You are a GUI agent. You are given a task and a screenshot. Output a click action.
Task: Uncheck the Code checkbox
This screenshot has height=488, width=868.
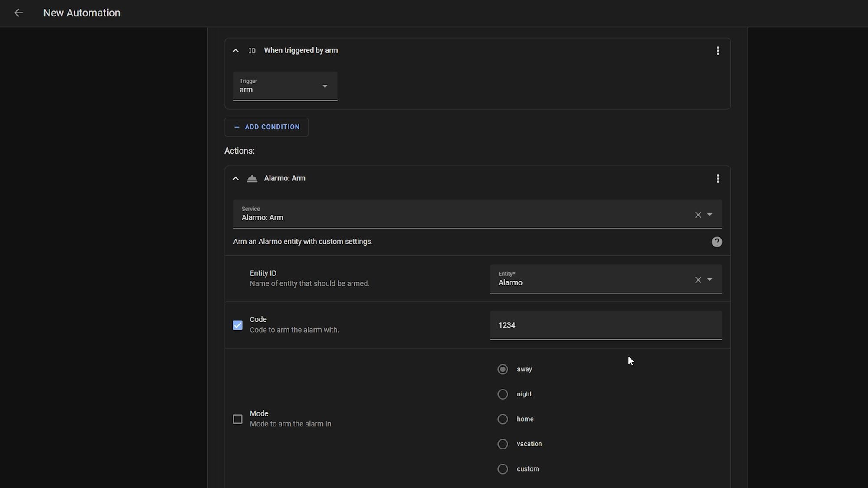(x=237, y=325)
